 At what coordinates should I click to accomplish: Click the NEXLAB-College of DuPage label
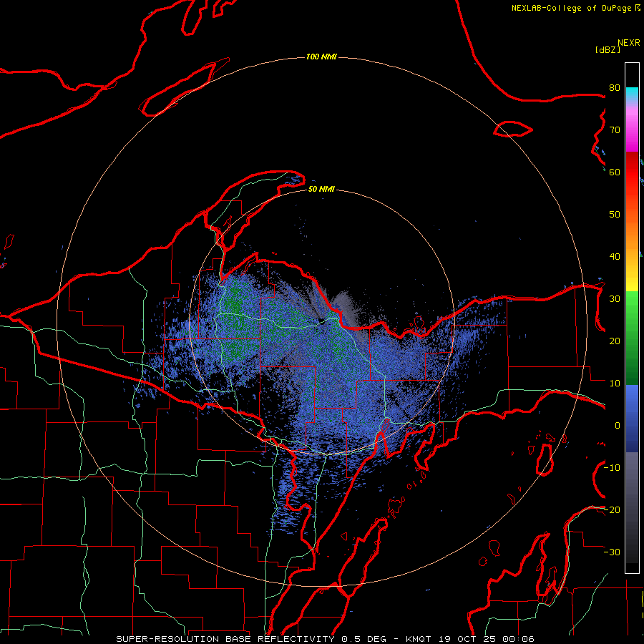click(x=571, y=8)
